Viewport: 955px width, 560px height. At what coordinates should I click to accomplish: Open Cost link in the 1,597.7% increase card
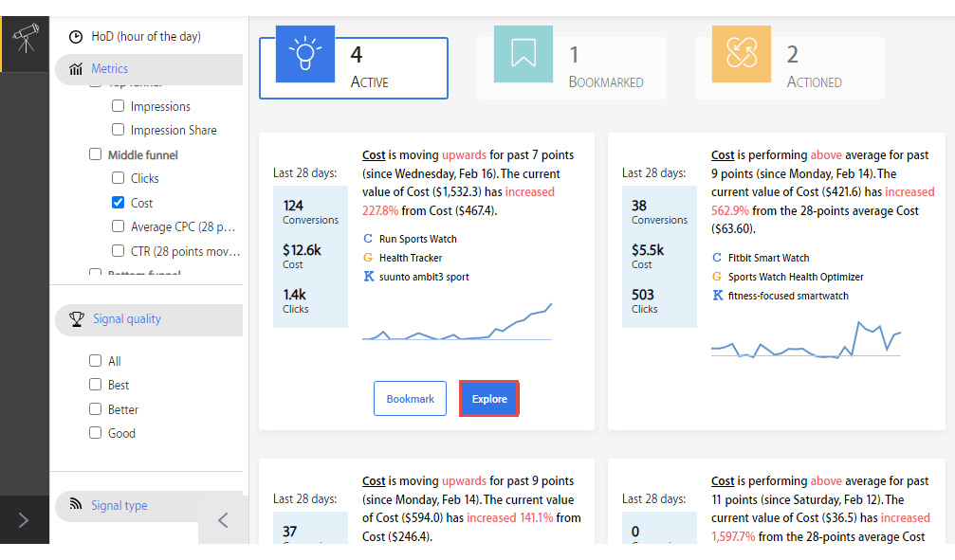pos(723,480)
